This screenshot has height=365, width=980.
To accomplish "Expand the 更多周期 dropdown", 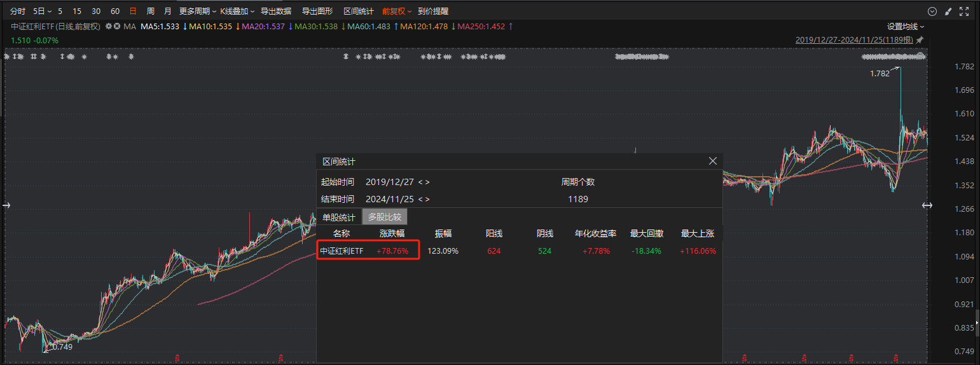I will tap(197, 11).
